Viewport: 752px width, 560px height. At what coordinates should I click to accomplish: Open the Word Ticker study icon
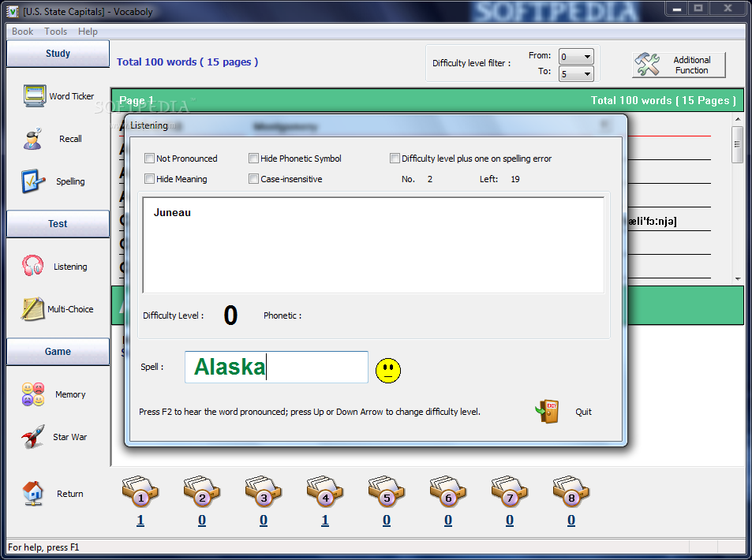[35, 95]
